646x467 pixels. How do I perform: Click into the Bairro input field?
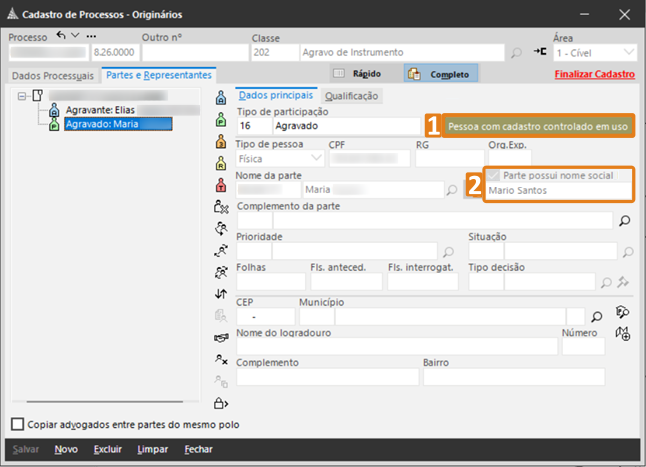tap(513, 377)
